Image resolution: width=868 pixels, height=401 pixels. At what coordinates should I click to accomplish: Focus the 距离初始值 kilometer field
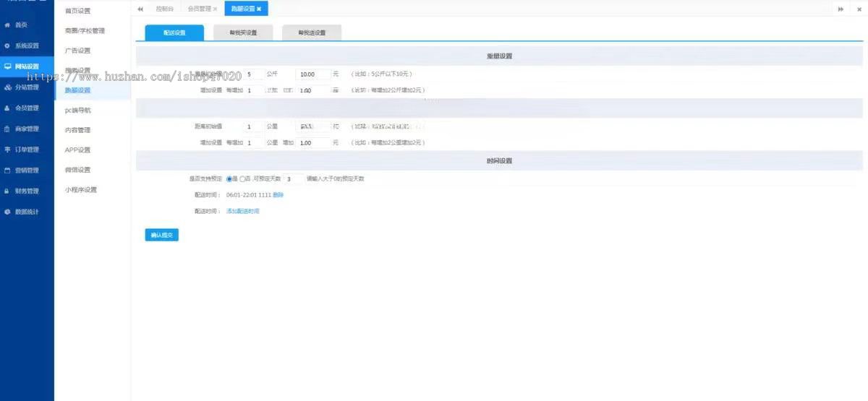tap(254, 126)
